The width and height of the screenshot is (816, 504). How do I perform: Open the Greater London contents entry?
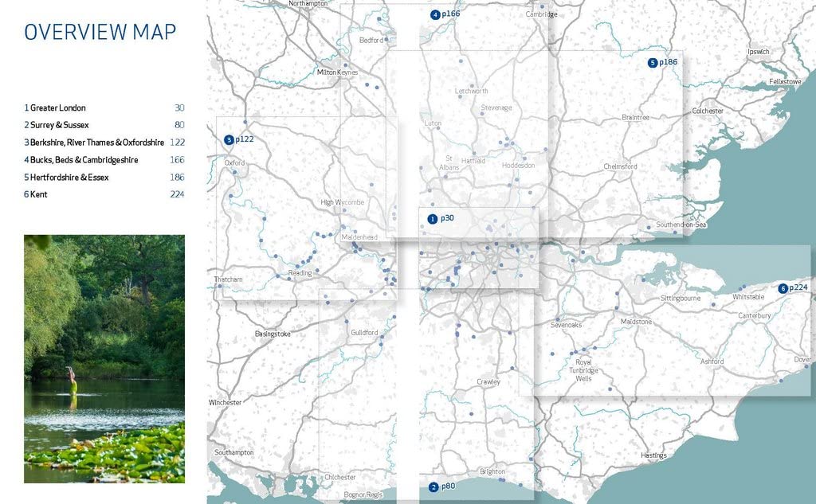click(57, 107)
